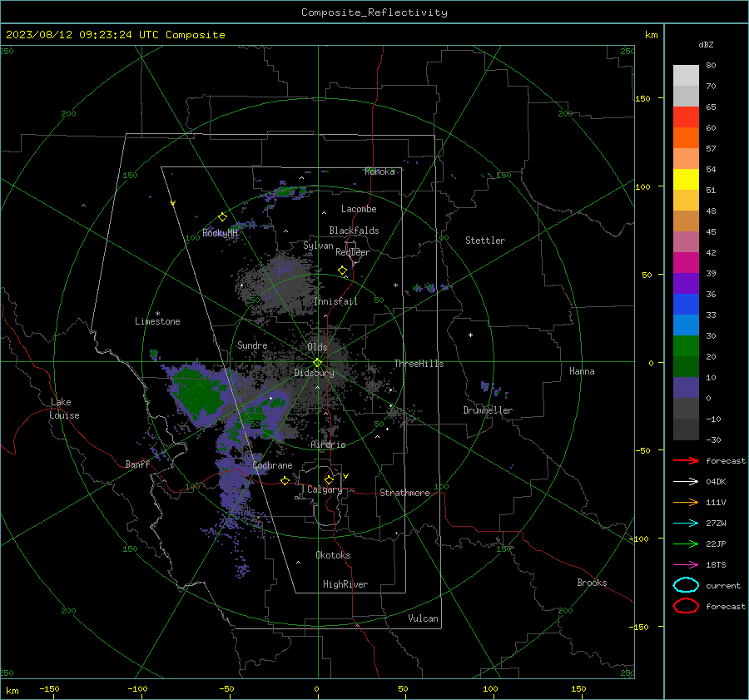The height and width of the screenshot is (700, 749).
Task: Click the Ponoka label
Action: (379, 171)
